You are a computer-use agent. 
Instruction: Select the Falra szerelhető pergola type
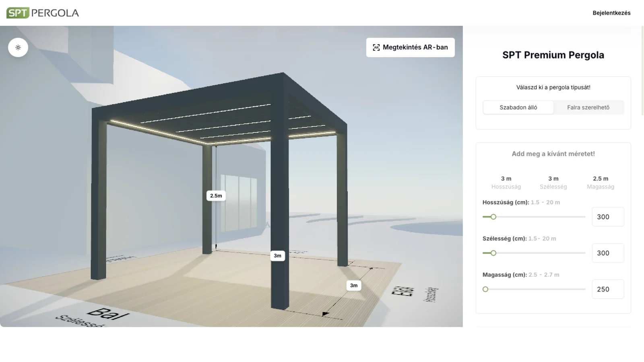588,107
